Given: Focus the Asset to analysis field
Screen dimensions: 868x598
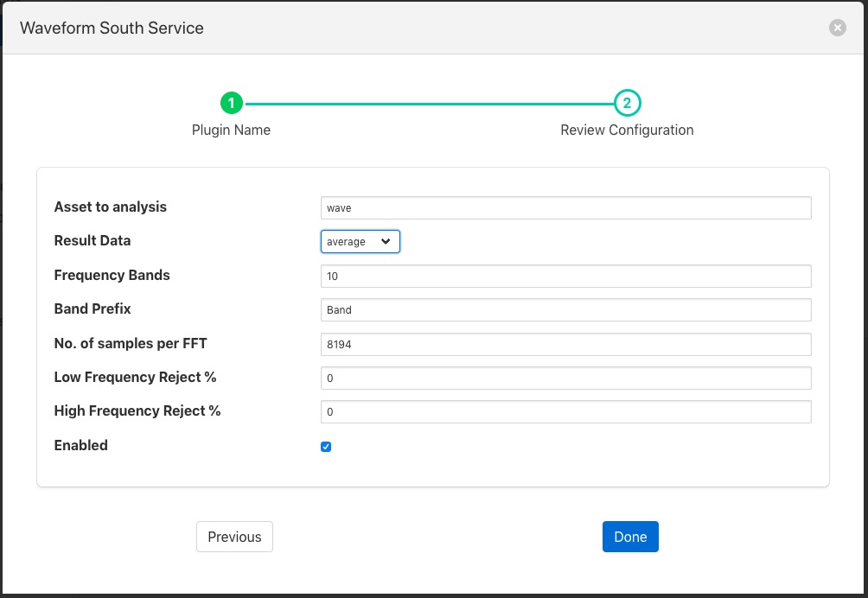Looking at the screenshot, I should [x=565, y=208].
